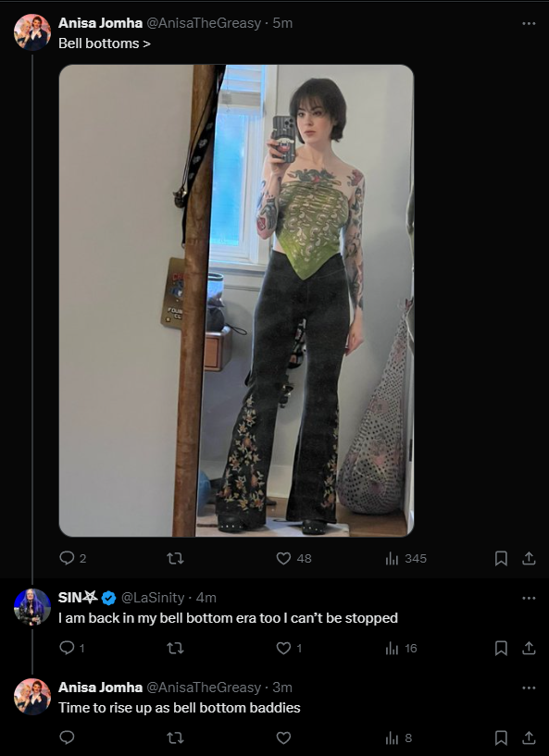The width and height of the screenshot is (549, 756).
Task: View analytics showing 345 views
Action: [x=406, y=558]
